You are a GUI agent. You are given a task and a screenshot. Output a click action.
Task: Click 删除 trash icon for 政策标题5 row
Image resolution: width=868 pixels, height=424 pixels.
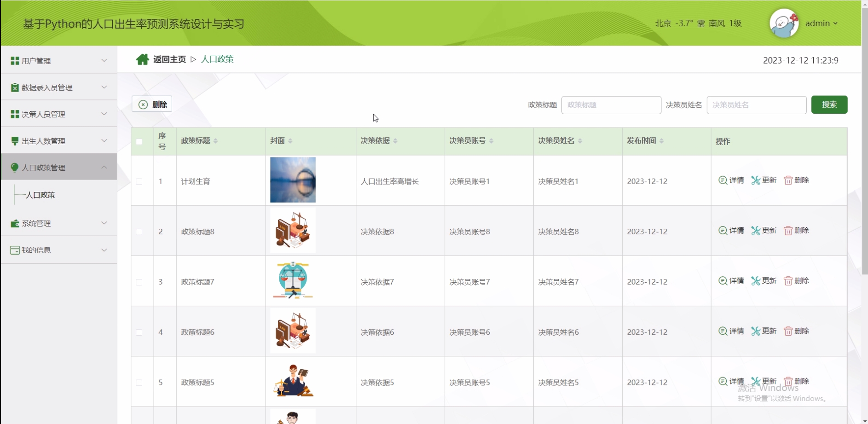[x=788, y=381]
